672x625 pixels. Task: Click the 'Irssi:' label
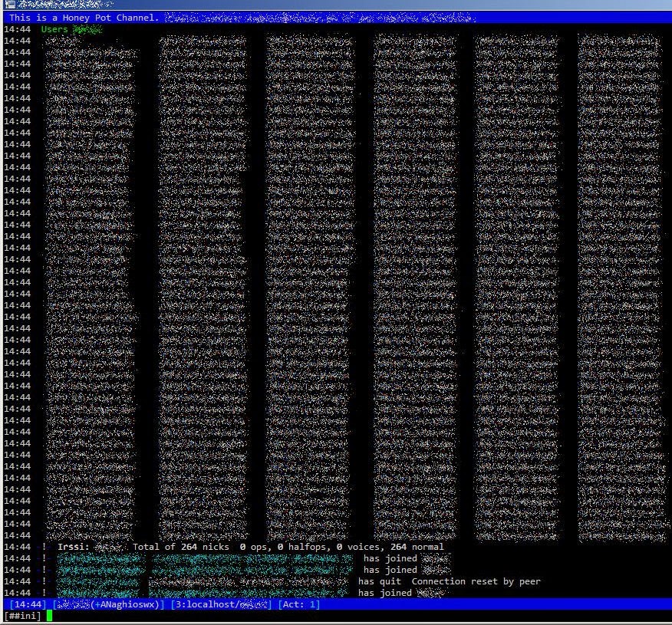tap(74, 547)
